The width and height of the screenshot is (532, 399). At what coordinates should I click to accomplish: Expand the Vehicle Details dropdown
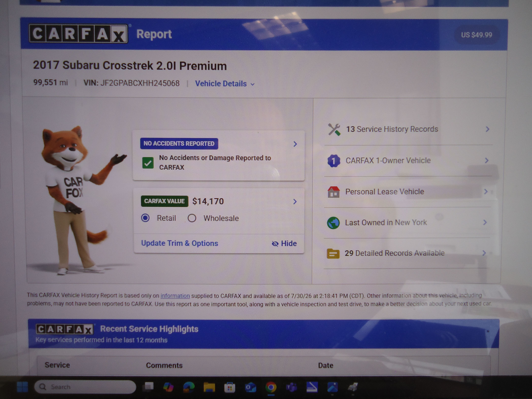tap(225, 84)
